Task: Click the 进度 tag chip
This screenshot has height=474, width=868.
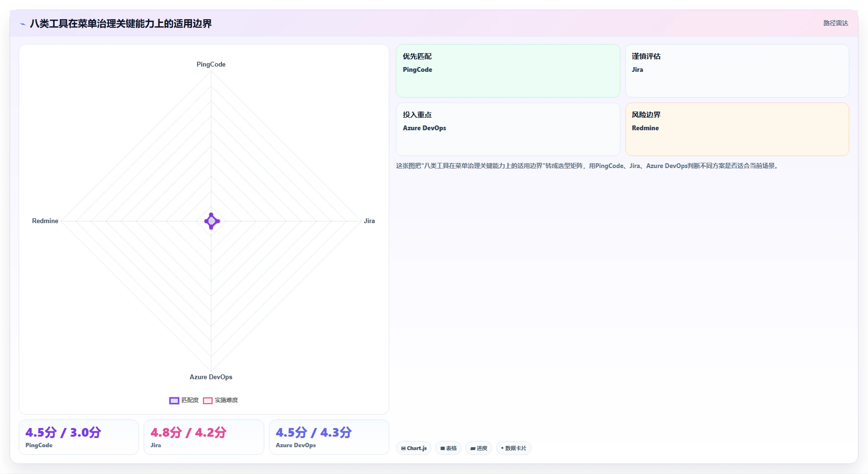Action: [479, 448]
